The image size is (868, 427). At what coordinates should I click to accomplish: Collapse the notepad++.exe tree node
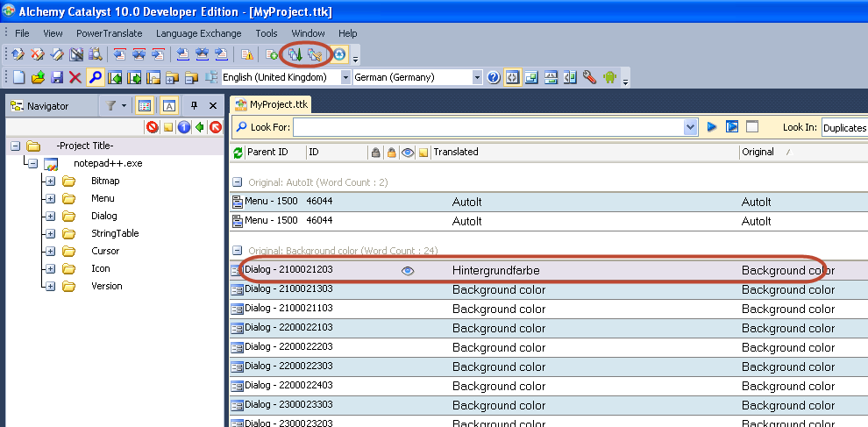pyautogui.click(x=32, y=164)
